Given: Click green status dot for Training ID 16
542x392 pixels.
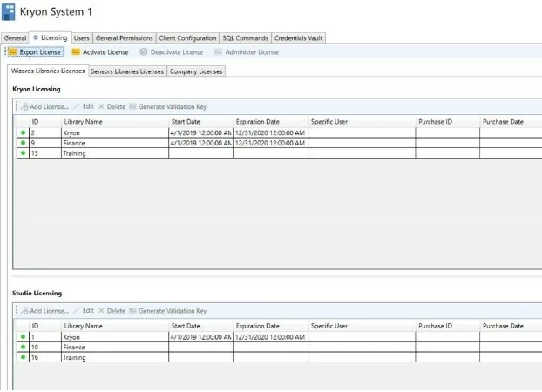Looking at the screenshot, I should pyautogui.click(x=23, y=357).
